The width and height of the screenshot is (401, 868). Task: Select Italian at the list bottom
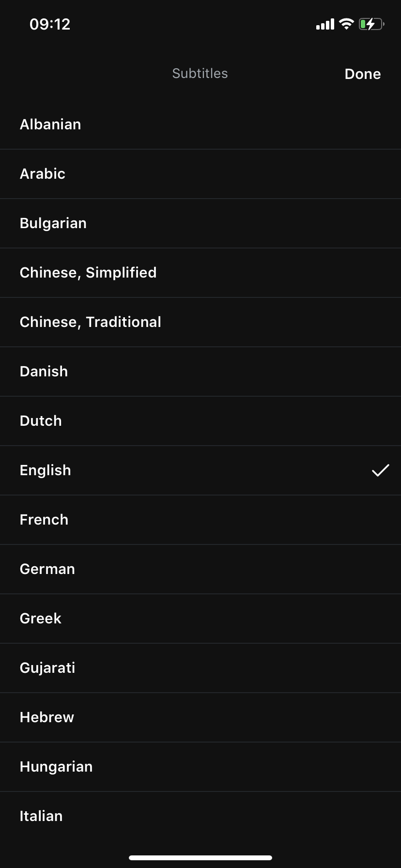point(200,816)
